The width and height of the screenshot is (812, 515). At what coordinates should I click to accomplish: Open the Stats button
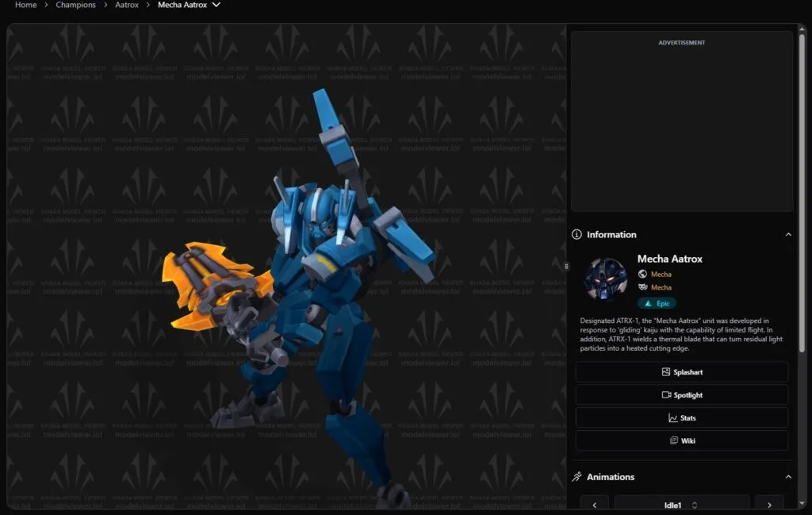[x=681, y=417]
